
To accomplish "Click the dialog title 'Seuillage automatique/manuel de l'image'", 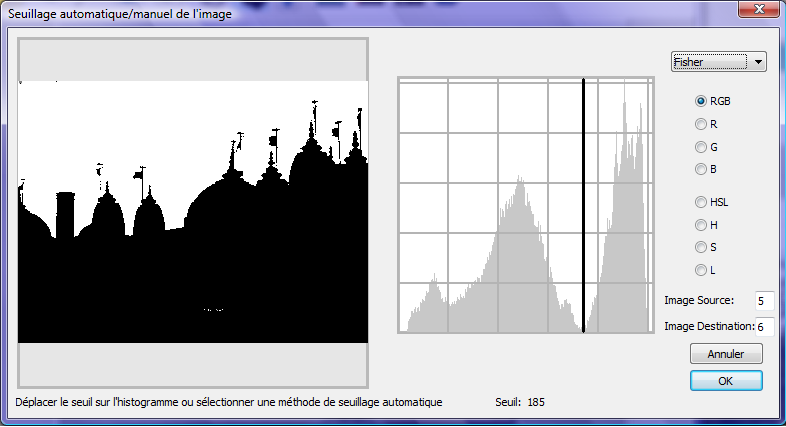I will [x=120, y=14].
